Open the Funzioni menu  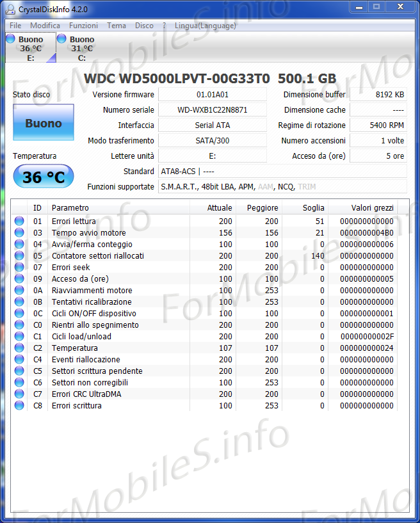coord(83,26)
